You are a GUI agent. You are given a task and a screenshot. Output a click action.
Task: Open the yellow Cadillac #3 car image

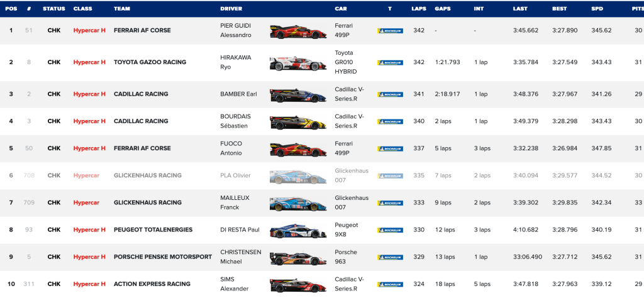point(298,122)
